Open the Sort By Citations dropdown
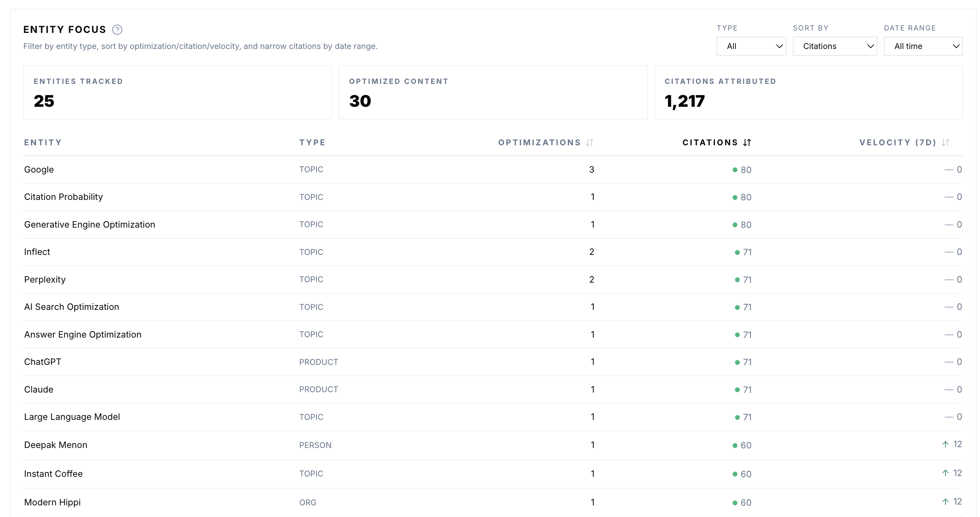 (835, 46)
